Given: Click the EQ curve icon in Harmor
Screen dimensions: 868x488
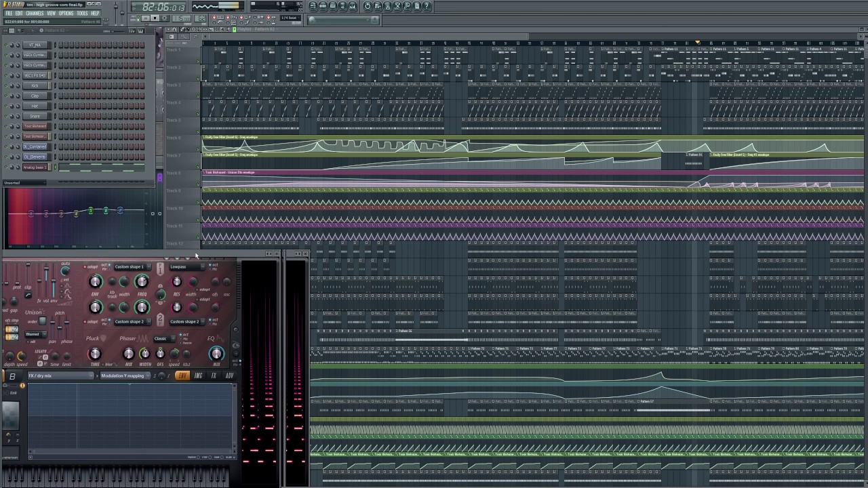Looking at the screenshot, I should tap(220, 338).
